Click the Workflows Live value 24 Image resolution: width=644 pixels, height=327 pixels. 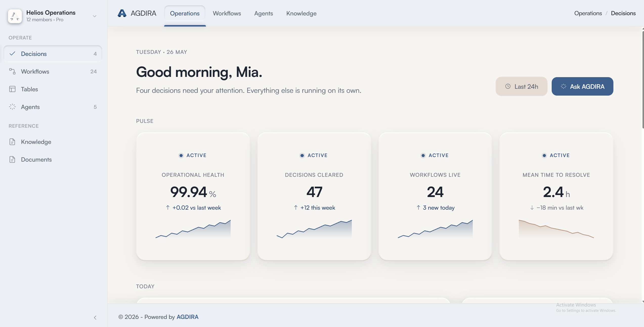click(435, 192)
